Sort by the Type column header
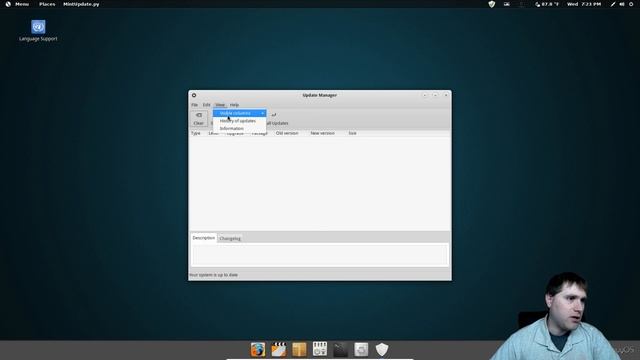This screenshot has height=360, width=640. point(196,133)
